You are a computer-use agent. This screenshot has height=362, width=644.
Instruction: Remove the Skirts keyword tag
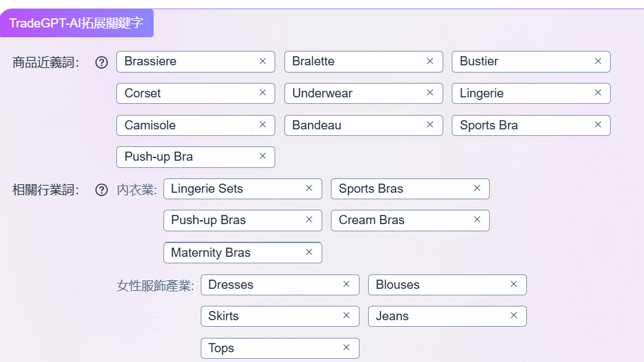pyautogui.click(x=347, y=315)
